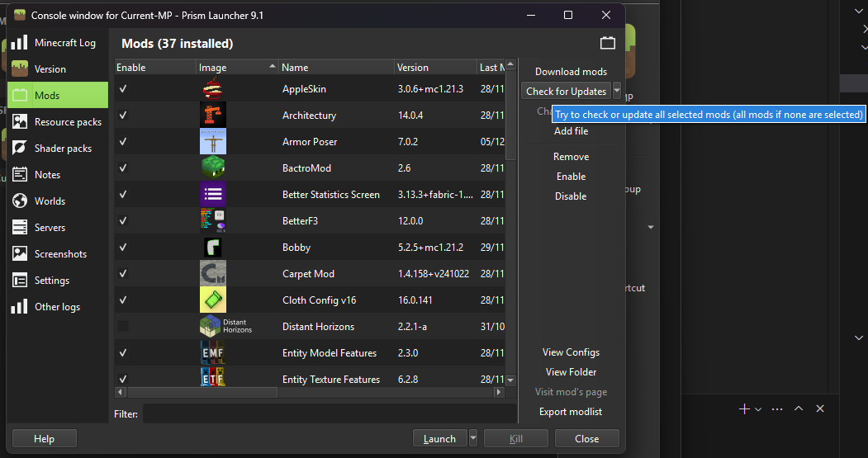Click the Export modlist button
This screenshot has height=458, width=868.
pos(571,412)
